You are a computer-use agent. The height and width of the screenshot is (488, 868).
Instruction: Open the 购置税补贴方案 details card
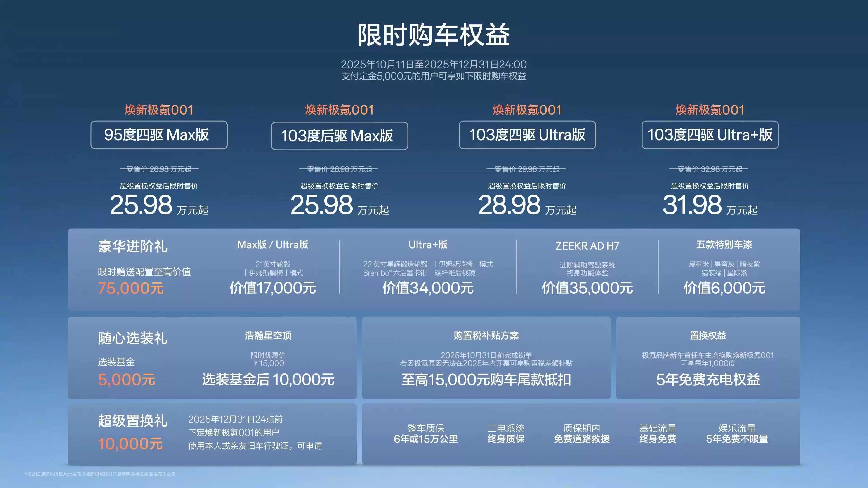486,336
